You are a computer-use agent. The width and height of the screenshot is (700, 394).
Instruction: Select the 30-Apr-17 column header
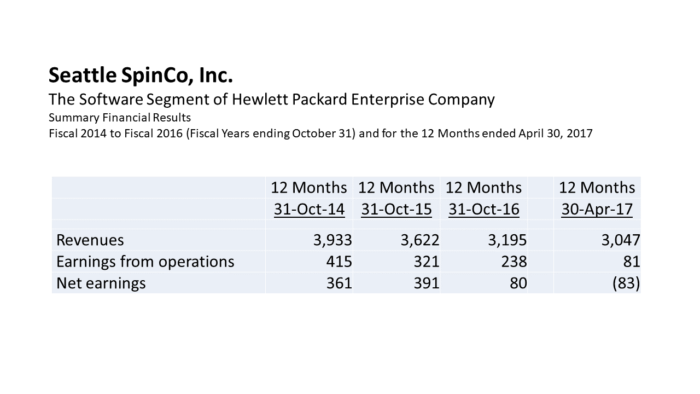pyautogui.click(x=597, y=209)
